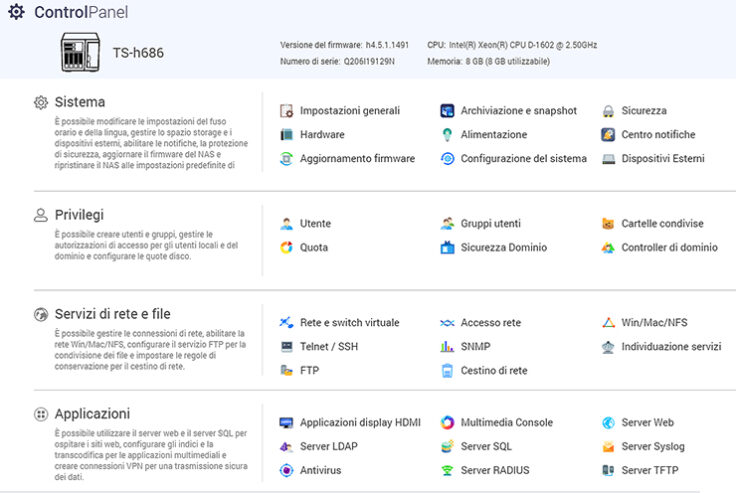Click the Impostazioni generali icon
This screenshot has height=493, width=736.
pos(287,111)
